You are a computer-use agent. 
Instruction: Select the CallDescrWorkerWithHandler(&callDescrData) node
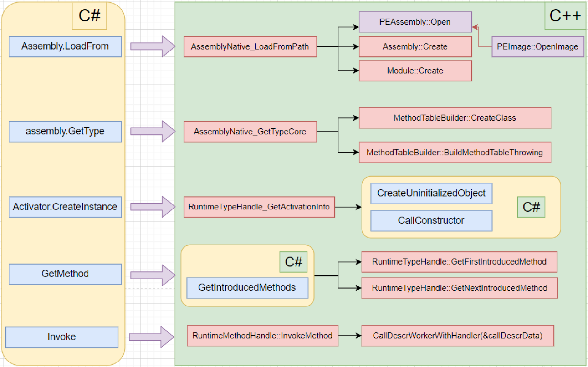pyautogui.click(x=457, y=335)
